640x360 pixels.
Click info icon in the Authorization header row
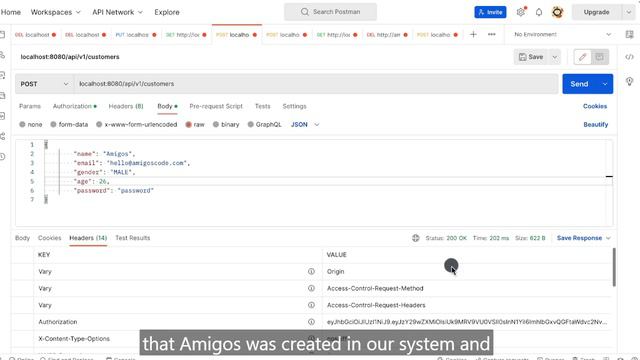pyautogui.click(x=311, y=322)
